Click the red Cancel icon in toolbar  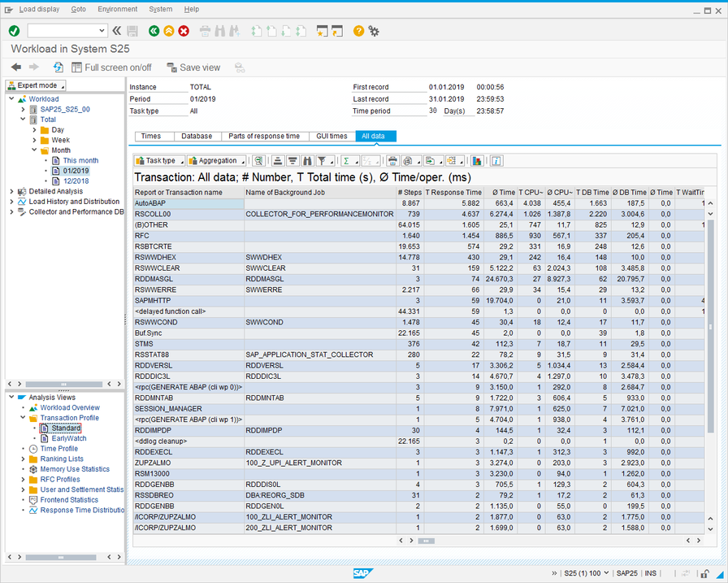click(183, 31)
